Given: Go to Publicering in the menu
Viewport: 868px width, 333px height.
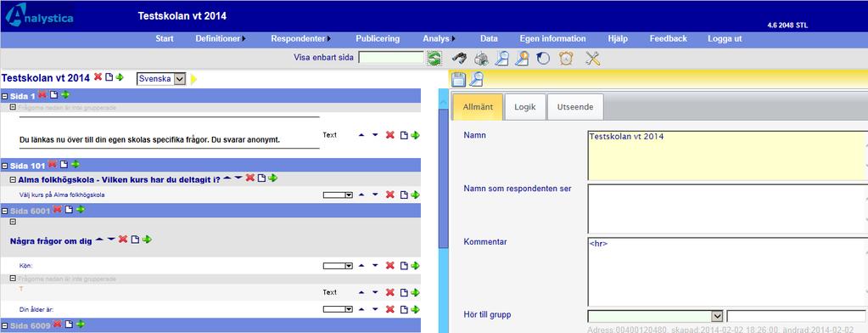Looking at the screenshot, I should point(378,39).
